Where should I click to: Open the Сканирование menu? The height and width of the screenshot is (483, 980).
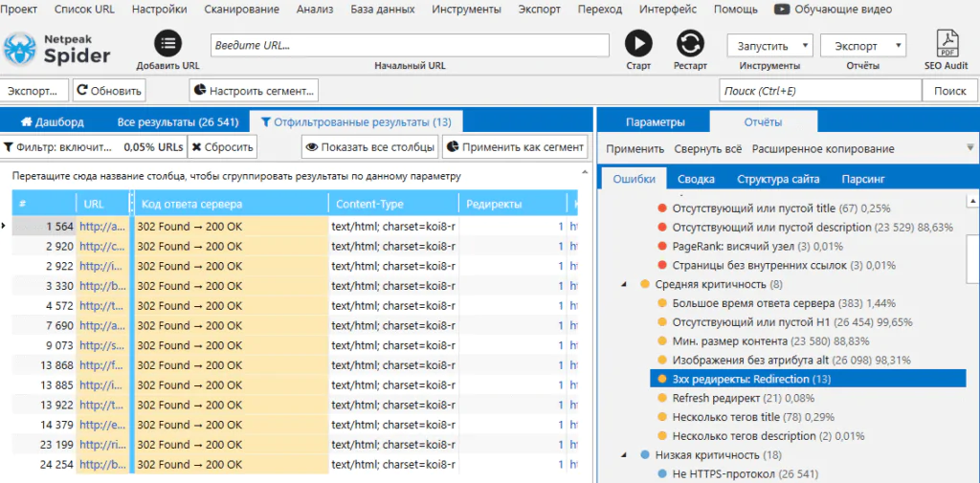point(242,10)
